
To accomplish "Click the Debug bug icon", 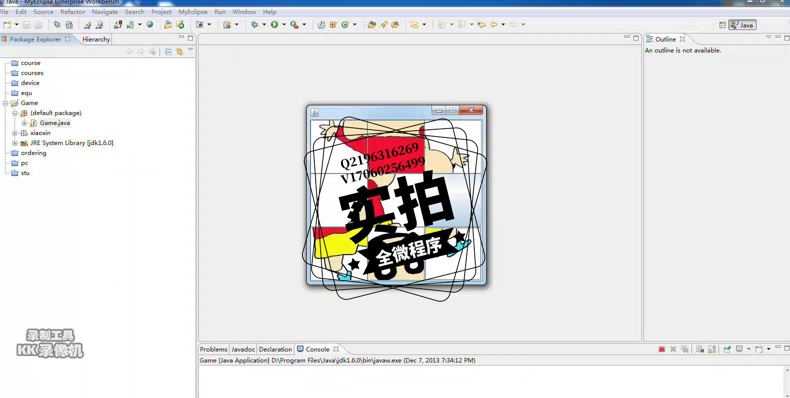I will click(x=254, y=25).
